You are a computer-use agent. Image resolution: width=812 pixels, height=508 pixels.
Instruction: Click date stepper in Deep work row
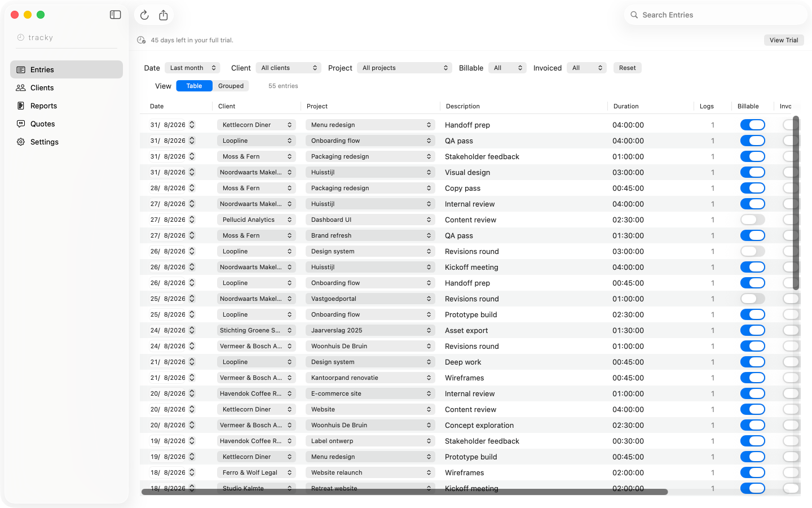pyautogui.click(x=192, y=362)
